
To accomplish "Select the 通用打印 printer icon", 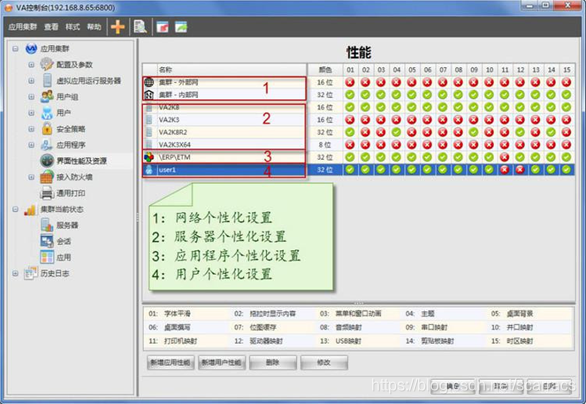I will point(47,193).
